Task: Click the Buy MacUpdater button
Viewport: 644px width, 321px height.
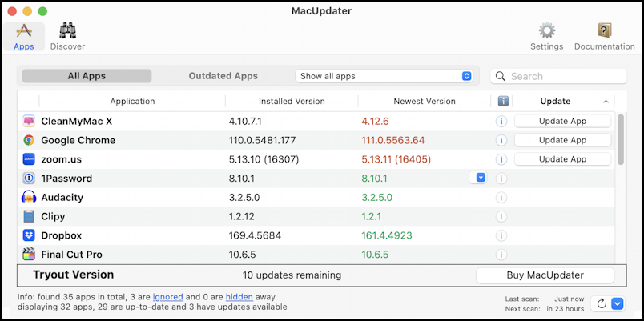Action: pos(545,275)
